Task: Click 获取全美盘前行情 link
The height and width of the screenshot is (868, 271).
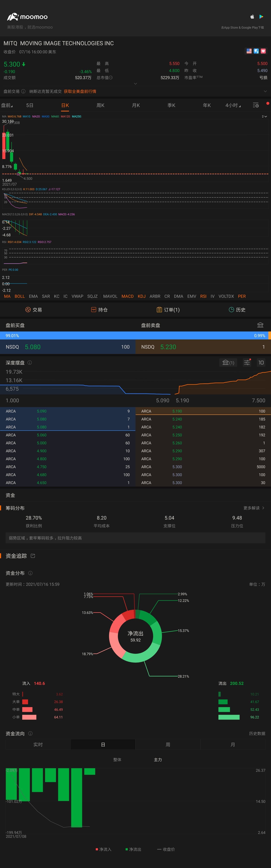Action: [80, 91]
